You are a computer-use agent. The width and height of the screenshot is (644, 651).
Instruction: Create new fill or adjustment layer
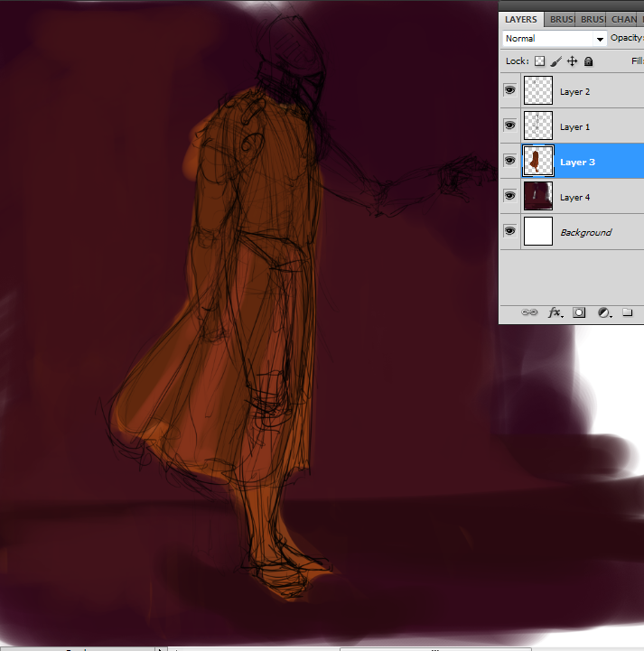604,312
